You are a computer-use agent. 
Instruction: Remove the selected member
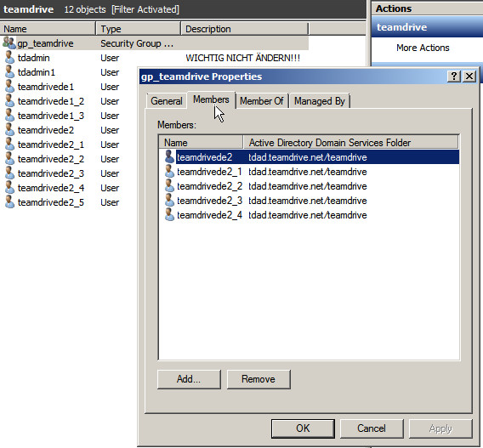tap(259, 379)
